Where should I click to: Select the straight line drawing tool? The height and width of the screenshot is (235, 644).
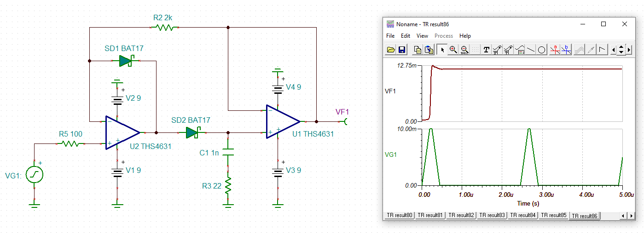point(531,50)
